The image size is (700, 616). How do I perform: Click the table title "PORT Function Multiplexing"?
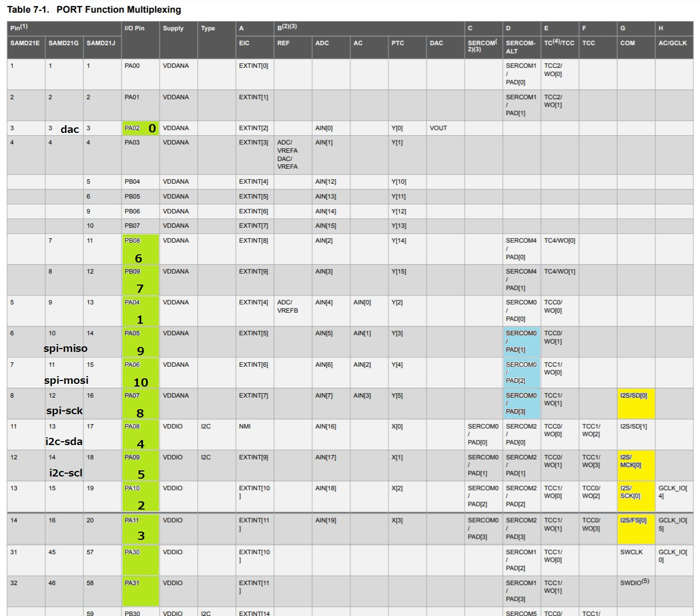[x=119, y=9]
